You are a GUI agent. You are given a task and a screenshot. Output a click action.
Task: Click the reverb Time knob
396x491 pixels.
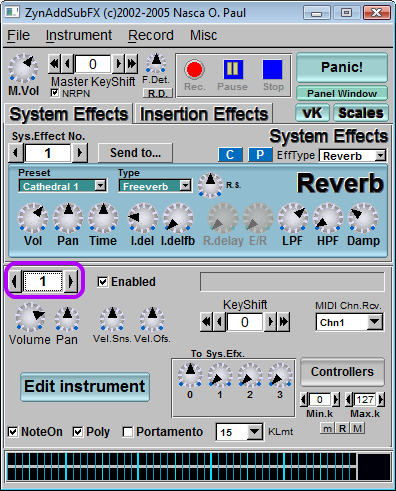[103, 218]
